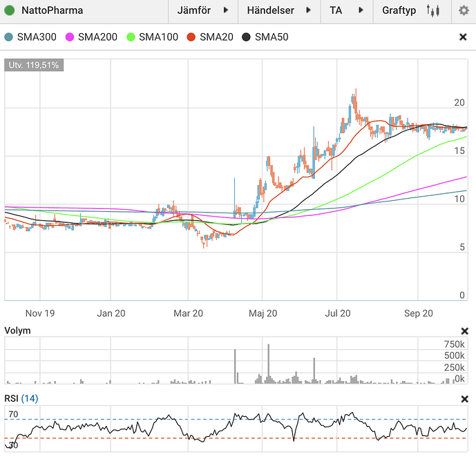Click the Jan 20 axis label
Viewport: 476px width, 461px height.
111,313
